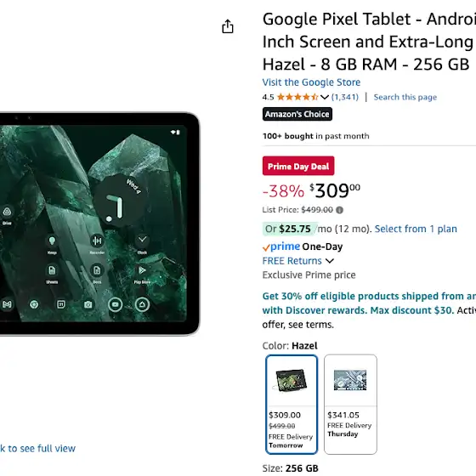Click Search this page link

click(405, 97)
